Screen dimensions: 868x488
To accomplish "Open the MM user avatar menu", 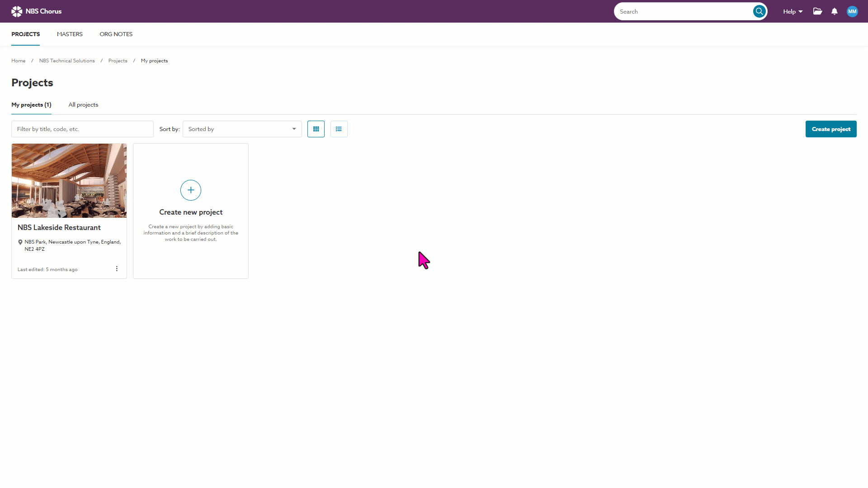I will (852, 11).
